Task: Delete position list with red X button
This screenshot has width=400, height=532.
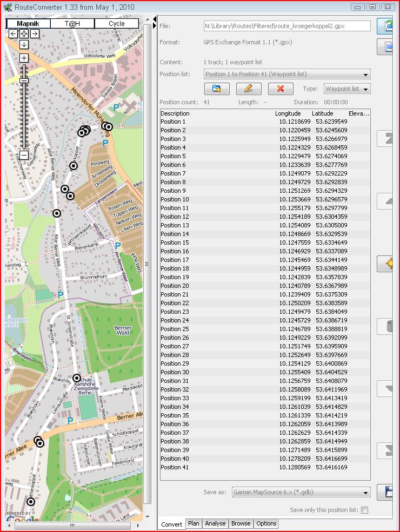Action: point(281,89)
